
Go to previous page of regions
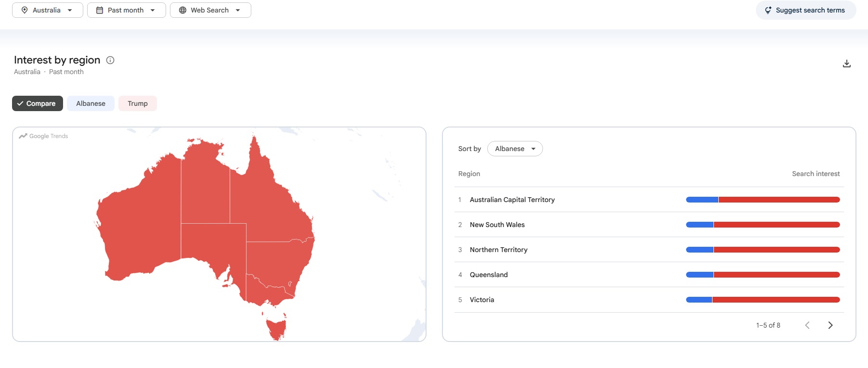coord(807,325)
